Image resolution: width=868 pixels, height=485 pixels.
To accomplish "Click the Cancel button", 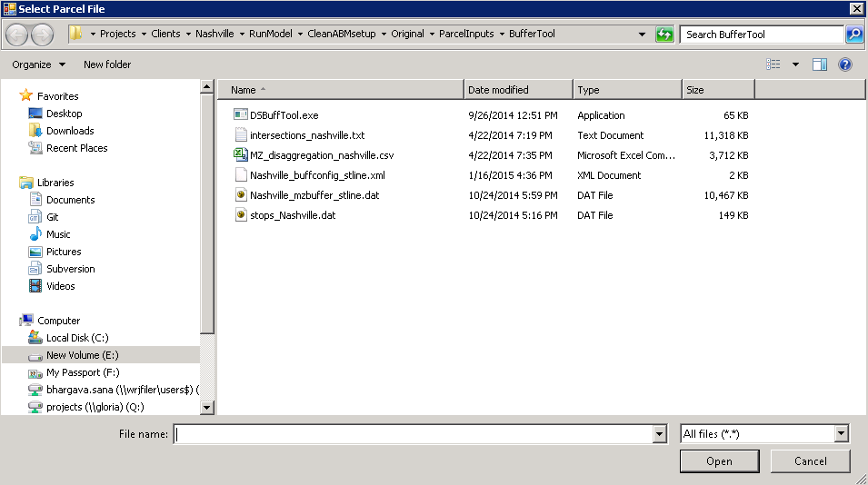I will point(810,461).
